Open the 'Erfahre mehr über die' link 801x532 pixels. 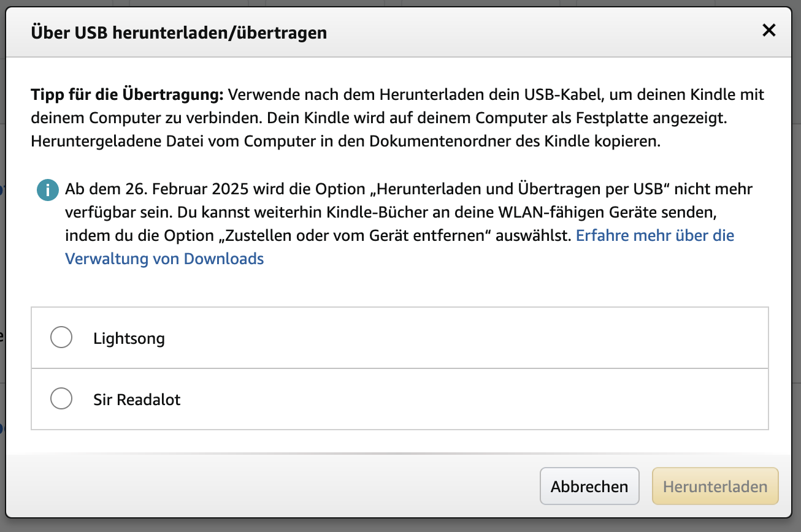[655, 235]
